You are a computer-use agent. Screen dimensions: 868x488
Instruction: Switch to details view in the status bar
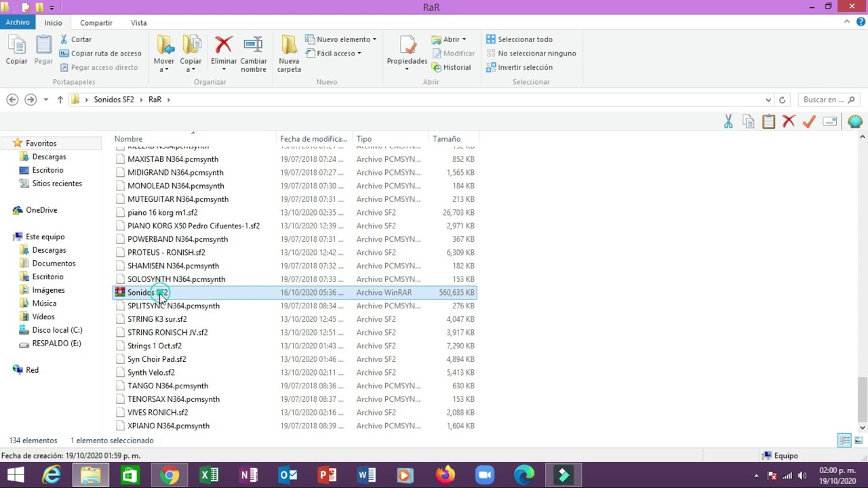[844, 441]
